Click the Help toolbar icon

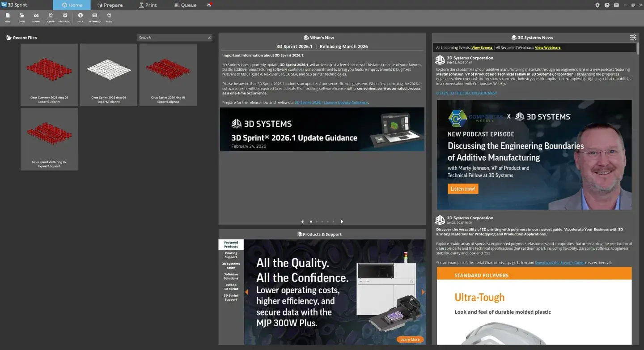coord(80,17)
